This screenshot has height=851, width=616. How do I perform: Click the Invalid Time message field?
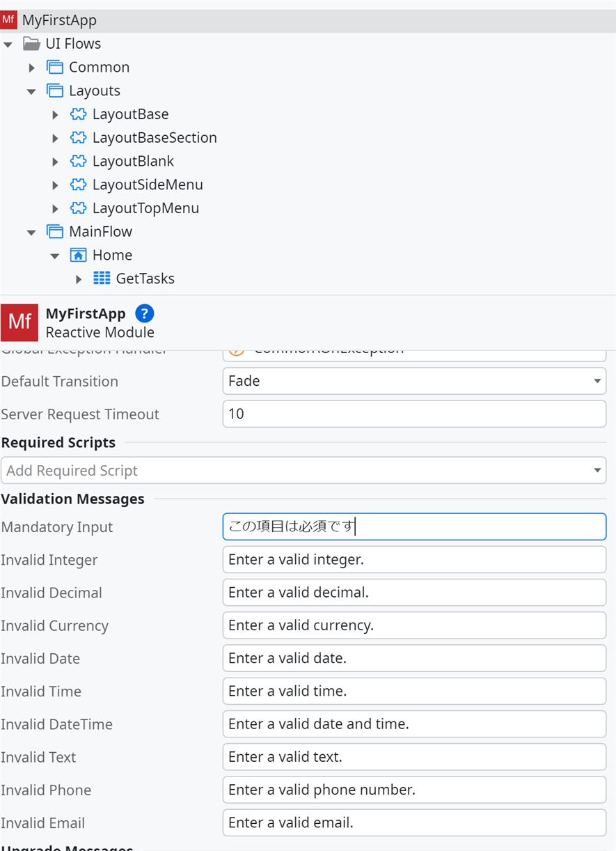tap(414, 691)
